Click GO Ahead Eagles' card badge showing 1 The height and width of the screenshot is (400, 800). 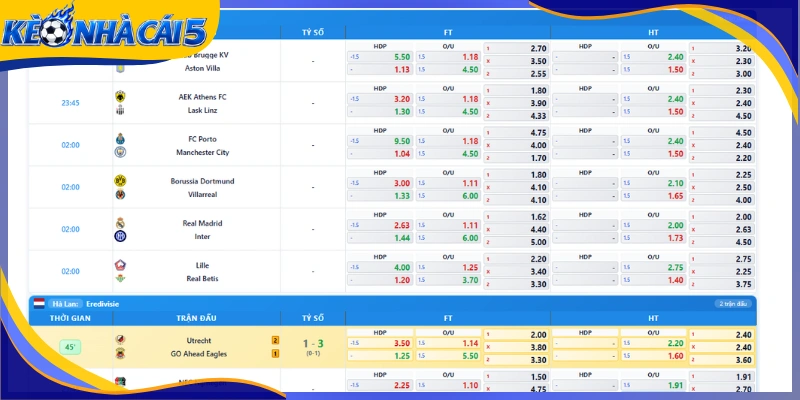(x=275, y=354)
